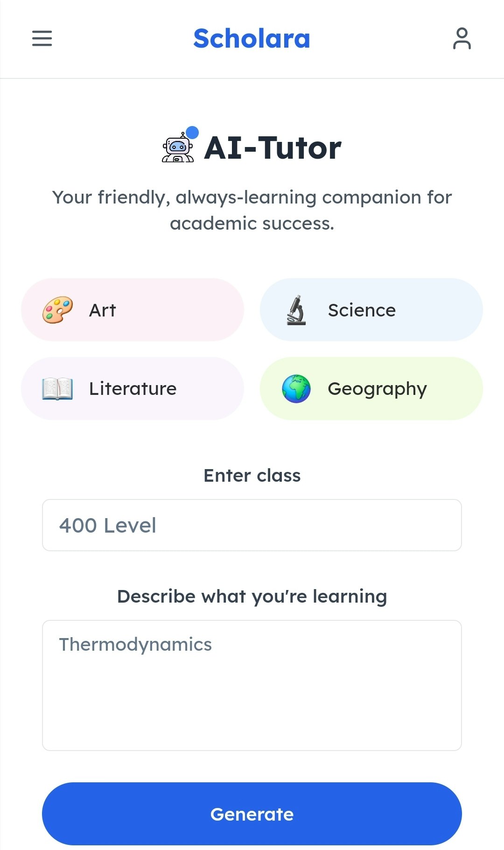The width and height of the screenshot is (504, 850).
Task: Select the microscope Science icon
Action: [x=296, y=310]
